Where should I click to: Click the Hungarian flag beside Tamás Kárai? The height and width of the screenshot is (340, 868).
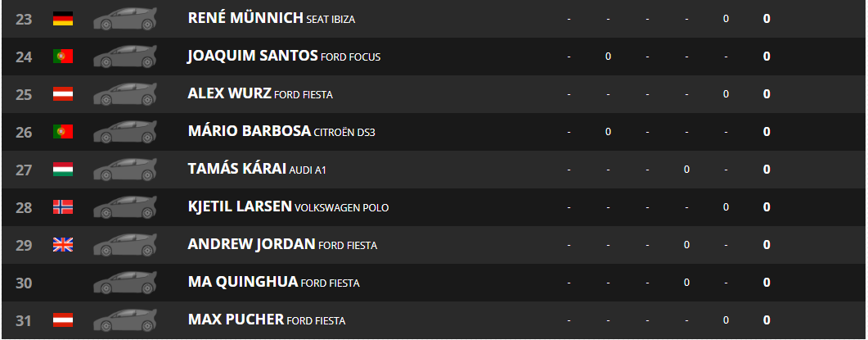pyautogui.click(x=63, y=169)
